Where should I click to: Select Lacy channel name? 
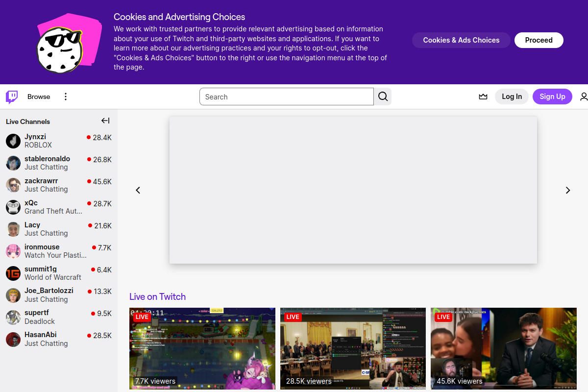click(x=32, y=225)
